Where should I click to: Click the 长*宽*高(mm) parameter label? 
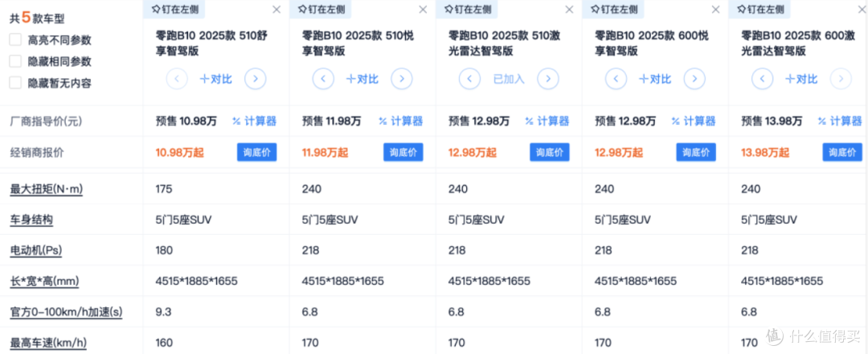point(45,282)
